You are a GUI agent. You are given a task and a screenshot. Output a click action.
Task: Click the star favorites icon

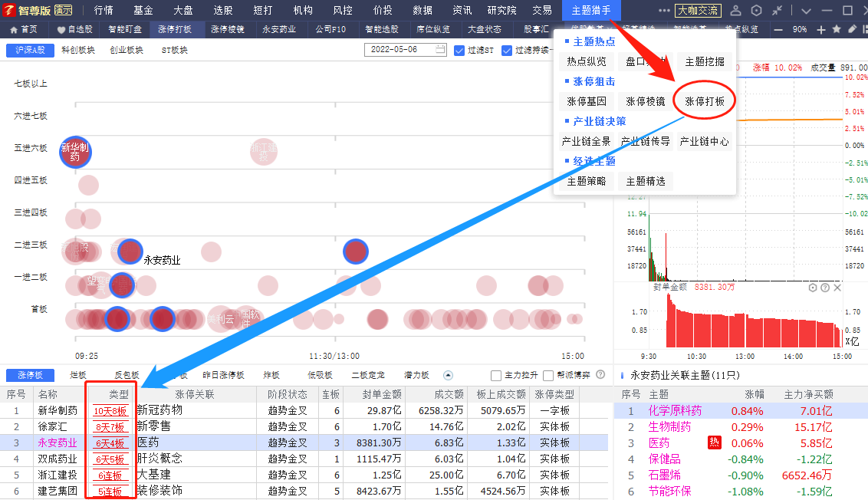point(837,29)
